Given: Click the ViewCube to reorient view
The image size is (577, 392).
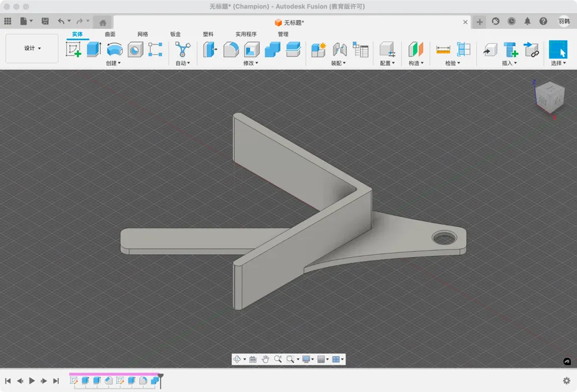Looking at the screenshot, I should pyautogui.click(x=550, y=97).
